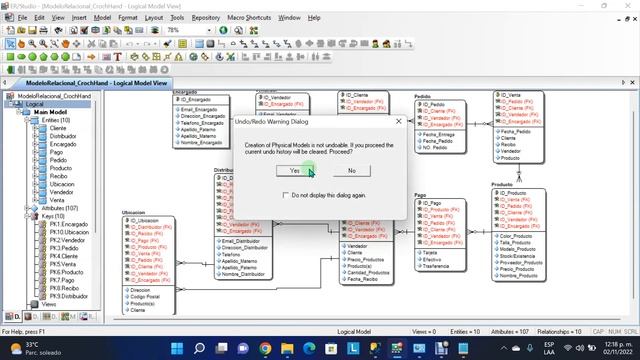
Task: Collapse the Main Model node
Action: tap(19, 112)
